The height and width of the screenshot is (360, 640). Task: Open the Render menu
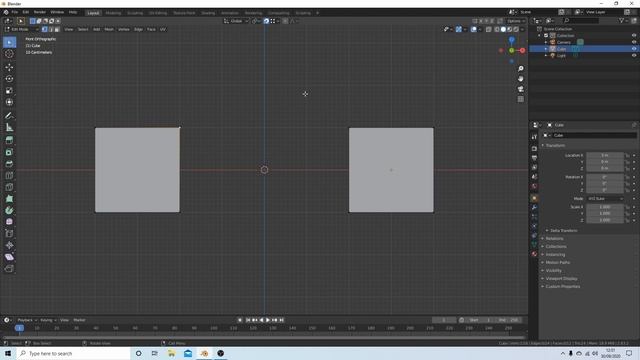click(x=40, y=12)
